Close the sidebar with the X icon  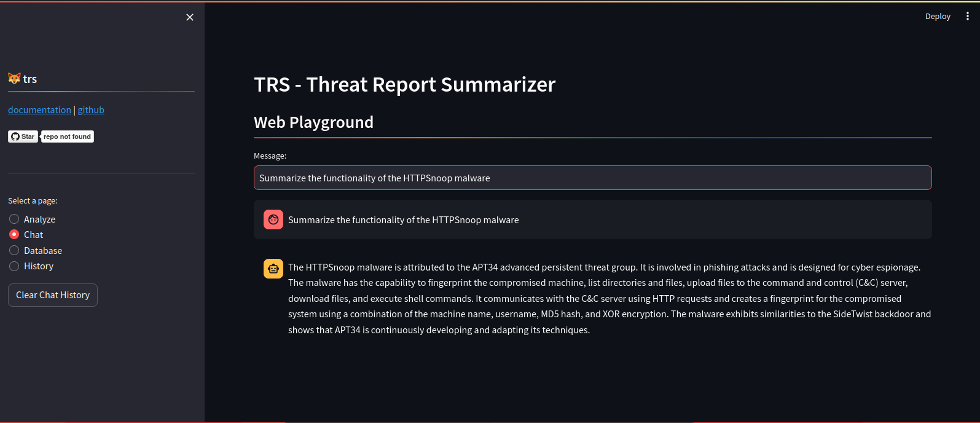point(190,17)
